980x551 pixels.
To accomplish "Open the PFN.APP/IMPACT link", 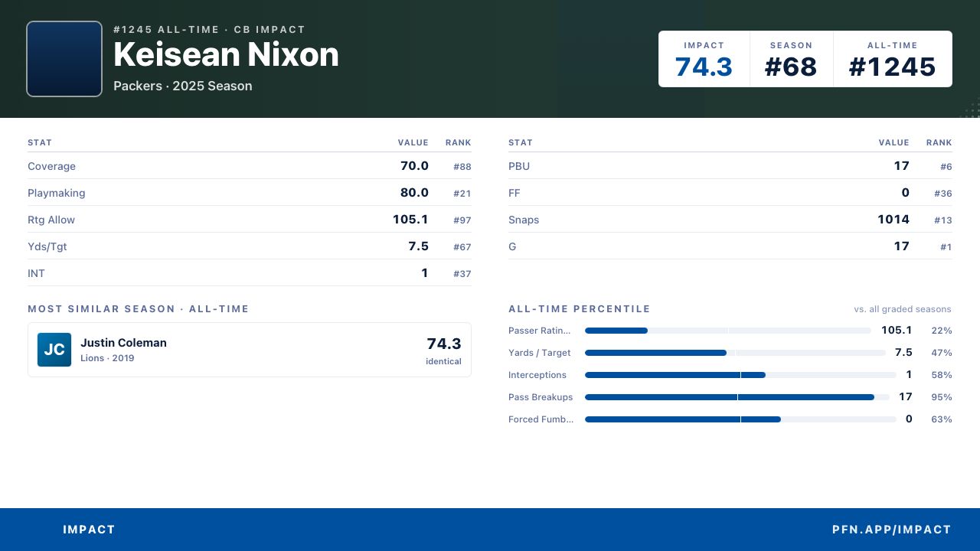I will (x=892, y=530).
